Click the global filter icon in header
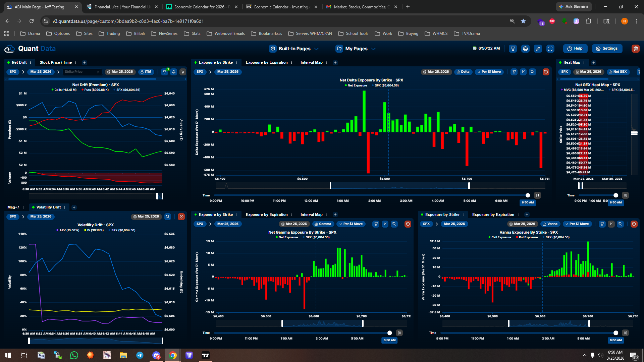This screenshot has width=644, height=362. (513, 49)
